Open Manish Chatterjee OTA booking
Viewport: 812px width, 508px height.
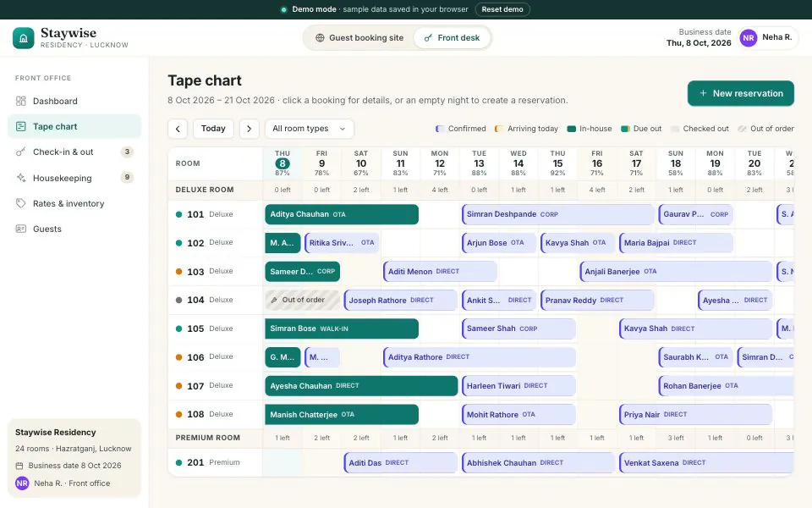click(x=342, y=415)
